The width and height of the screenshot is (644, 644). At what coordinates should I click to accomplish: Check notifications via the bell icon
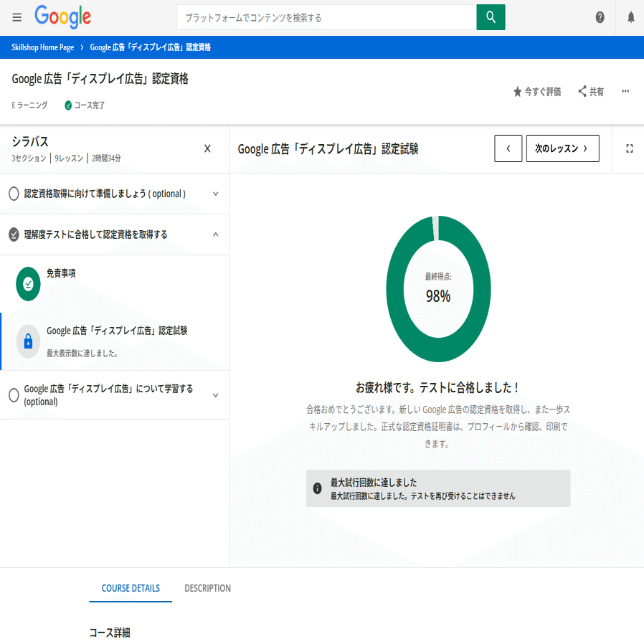click(x=631, y=17)
